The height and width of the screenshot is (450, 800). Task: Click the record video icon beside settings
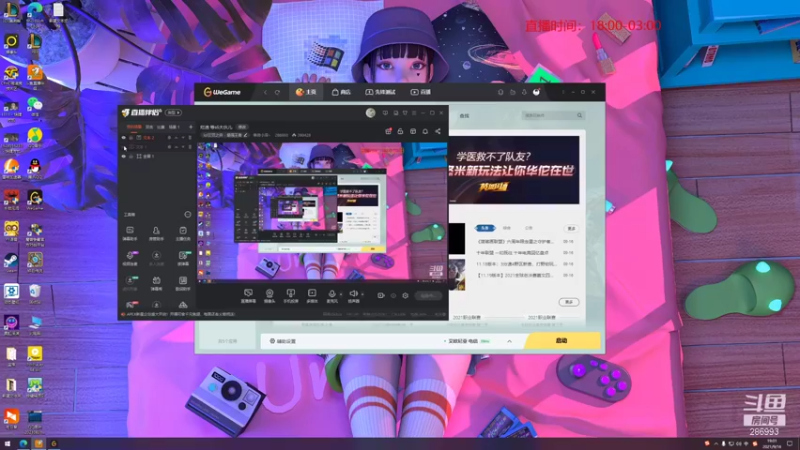[381, 295]
